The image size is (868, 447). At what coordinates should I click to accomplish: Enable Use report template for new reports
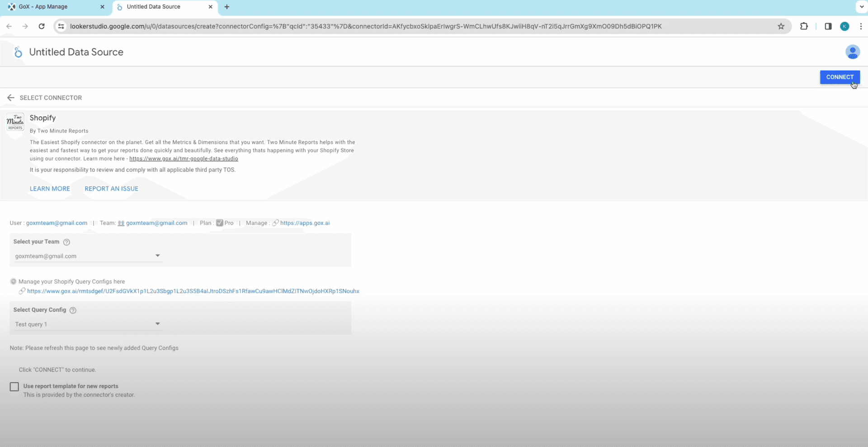(x=14, y=387)
